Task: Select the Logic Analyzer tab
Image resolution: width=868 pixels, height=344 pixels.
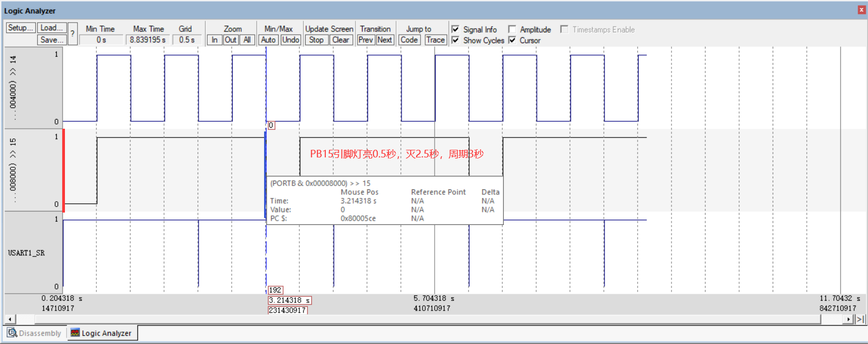Action: point(102,333)
